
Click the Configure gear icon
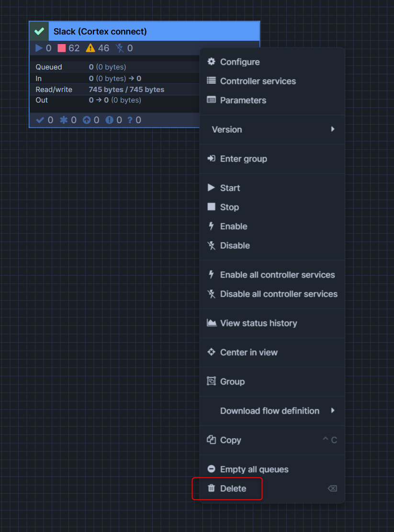(211, 62)
